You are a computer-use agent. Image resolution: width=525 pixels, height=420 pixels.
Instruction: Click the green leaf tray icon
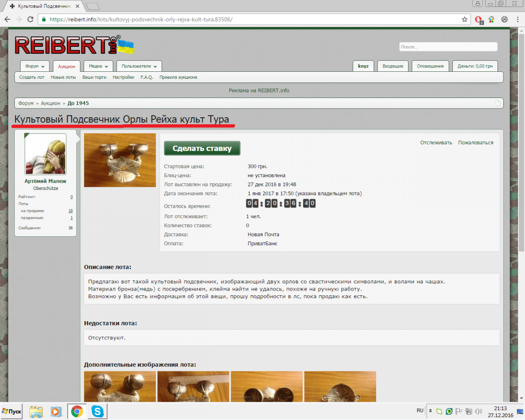tap(440, 411)
